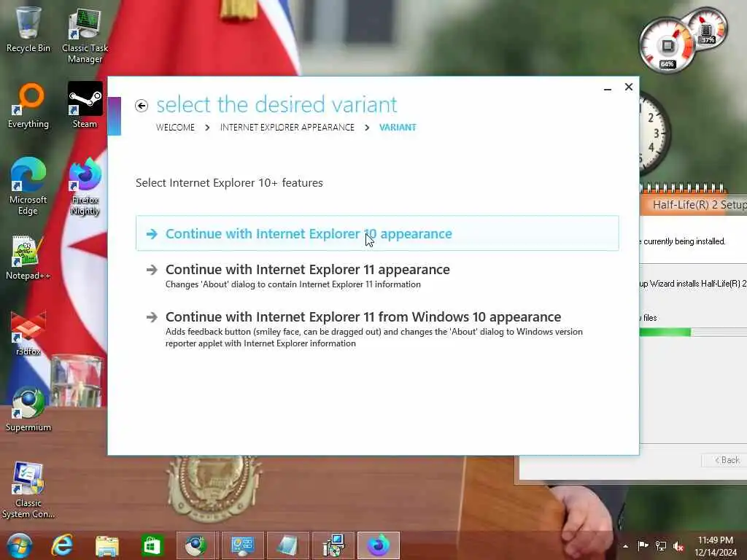Click the Half-Life(R) 2 Setup title bar

(x=693, y=204)
